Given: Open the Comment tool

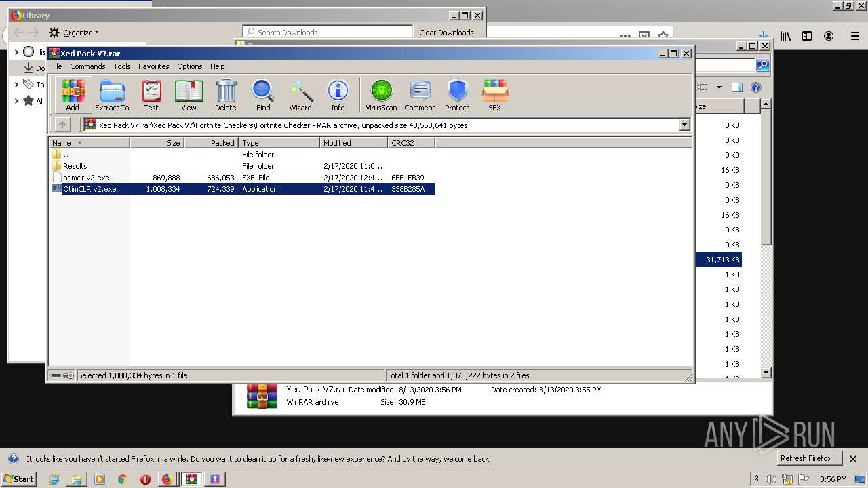Looking at the screenshot, I should pyautogui.click(x=420, y=95).
